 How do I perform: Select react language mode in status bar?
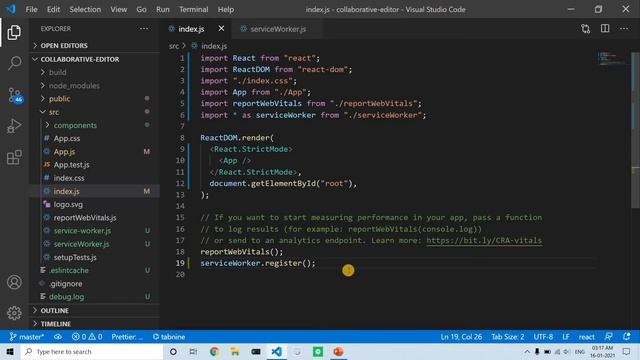pos(587,337)
